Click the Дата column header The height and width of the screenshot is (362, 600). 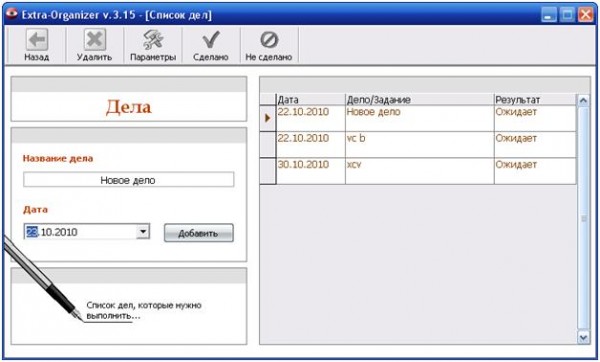click(x=310, y=100)
